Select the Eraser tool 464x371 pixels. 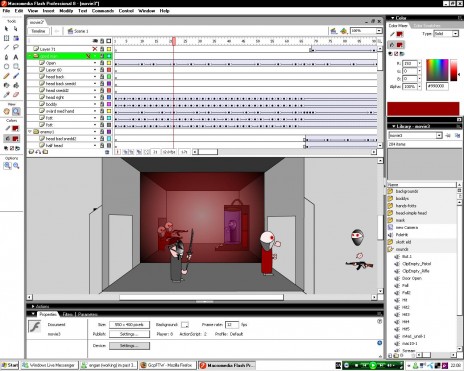click(16, 95)
